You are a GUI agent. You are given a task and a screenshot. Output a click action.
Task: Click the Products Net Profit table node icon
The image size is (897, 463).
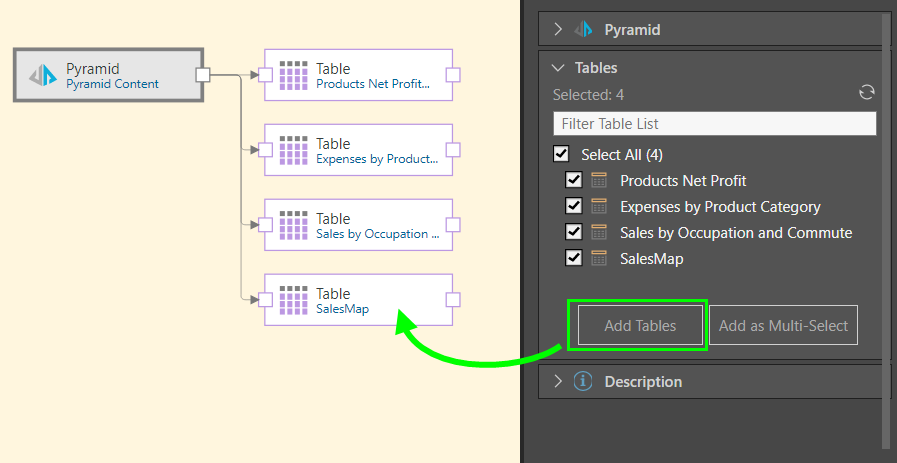[x=293, y=76]
